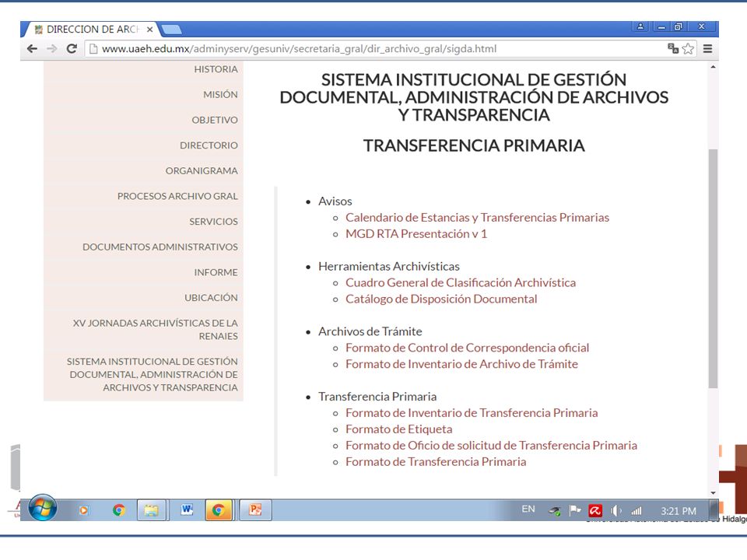Click the volume speaker tray icon
The height and width of the screenshot is (560, 747).
coord(616,511)
